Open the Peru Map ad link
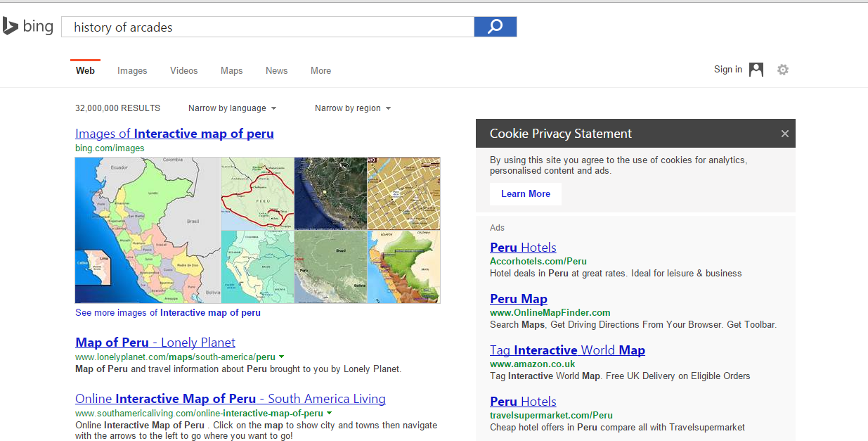 tap(518, 299)
